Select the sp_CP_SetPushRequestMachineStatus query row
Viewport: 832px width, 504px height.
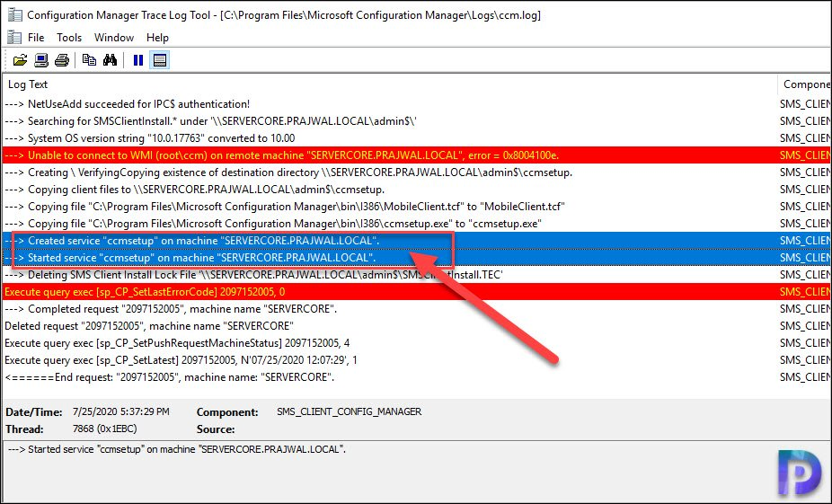[x=416, y=342]
